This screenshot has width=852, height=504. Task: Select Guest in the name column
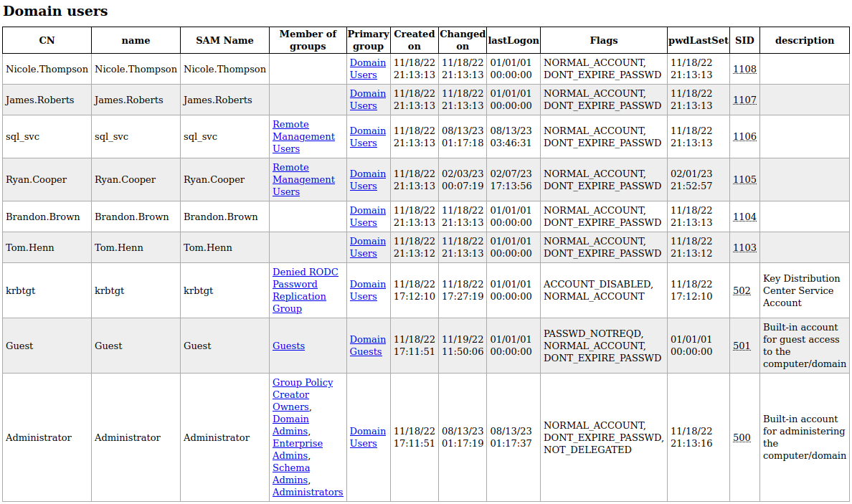tap(108, 346)
